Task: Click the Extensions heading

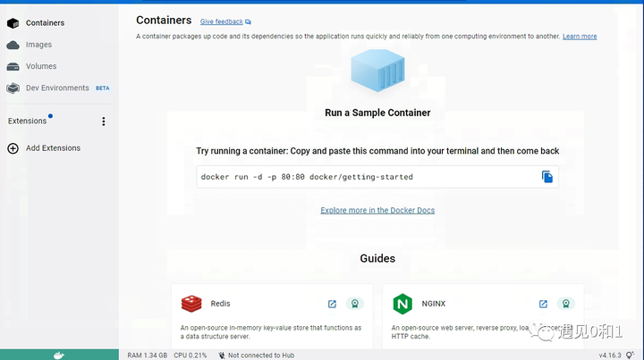Action: click(27, 121)
